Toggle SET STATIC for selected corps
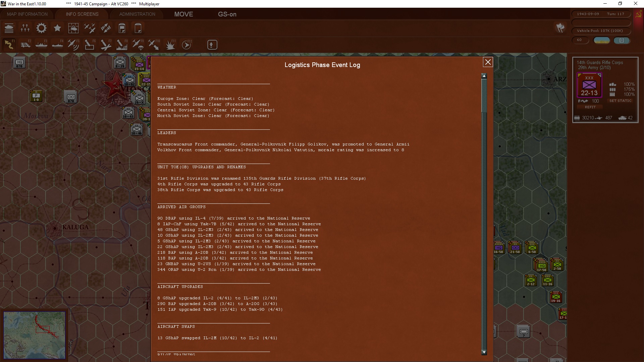The width and height of the screenshot is (644, 362). tap(620, 101)
